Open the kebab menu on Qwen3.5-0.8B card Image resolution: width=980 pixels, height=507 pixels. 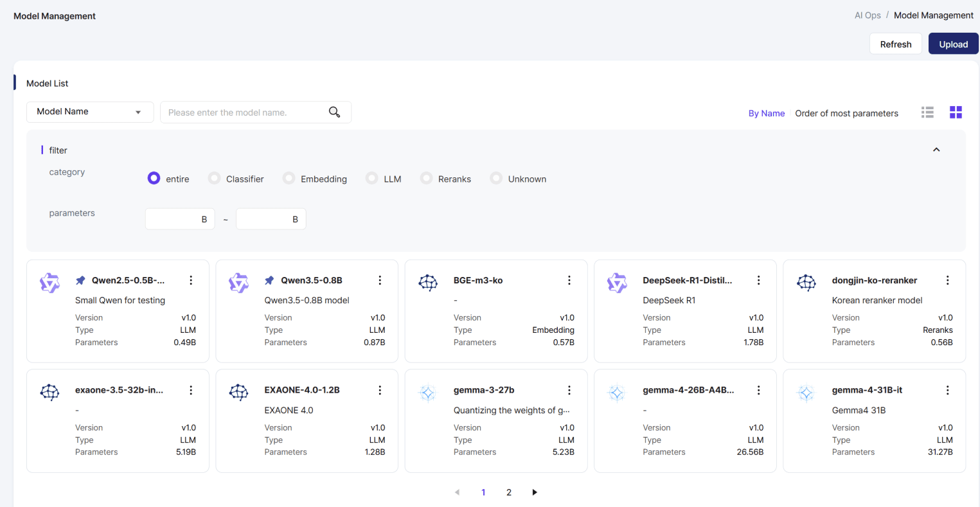380,280
